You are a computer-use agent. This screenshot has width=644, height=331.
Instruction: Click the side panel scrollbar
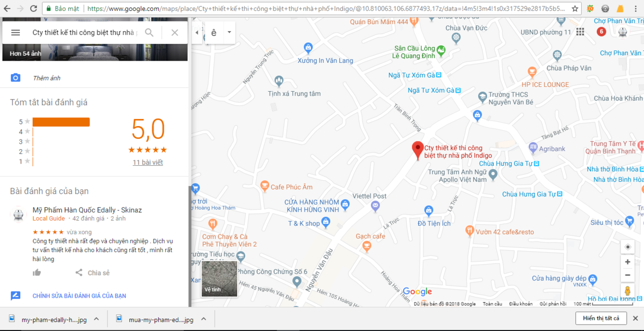point(189,247)
